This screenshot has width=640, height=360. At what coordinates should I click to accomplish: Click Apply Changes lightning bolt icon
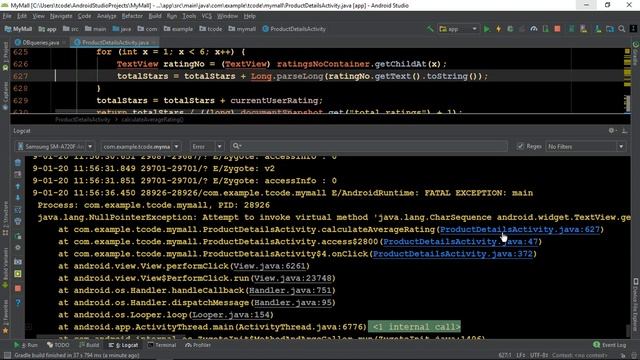498,29
